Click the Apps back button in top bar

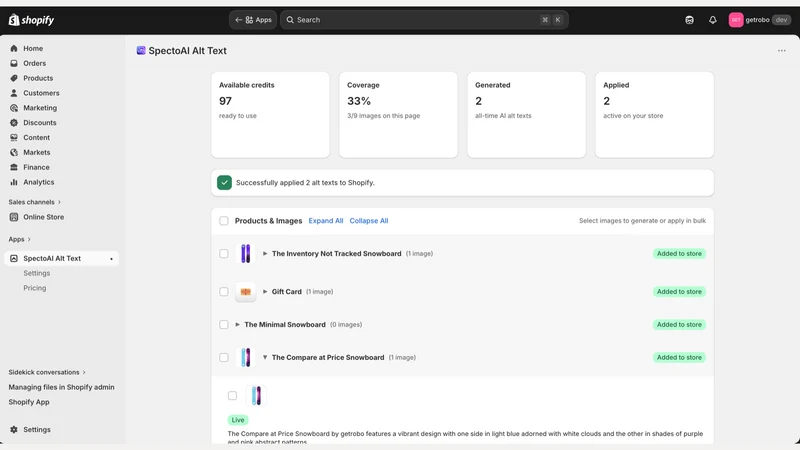(253, 20)
